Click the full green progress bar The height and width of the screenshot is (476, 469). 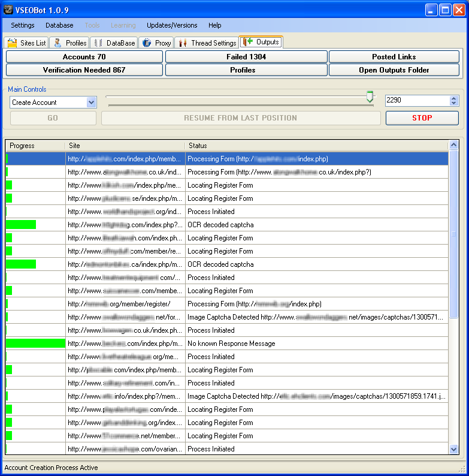(x=35, y=344)
